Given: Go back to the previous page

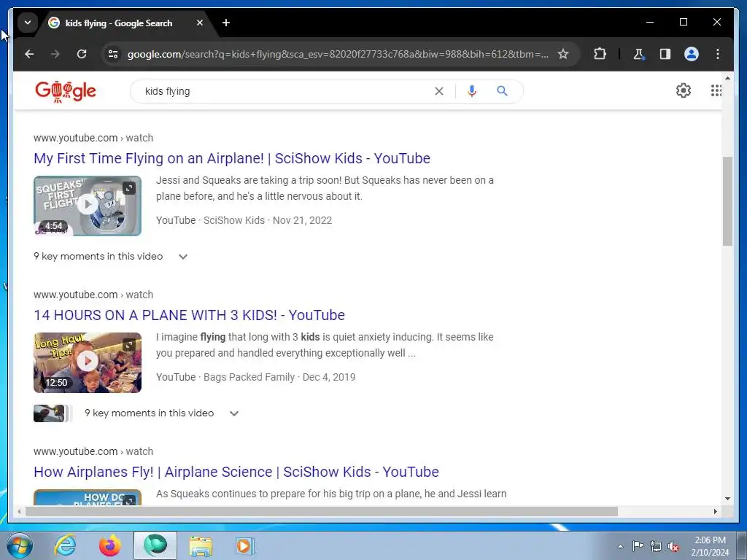Looking at the screenshot, I should click(x=29, y=54).
